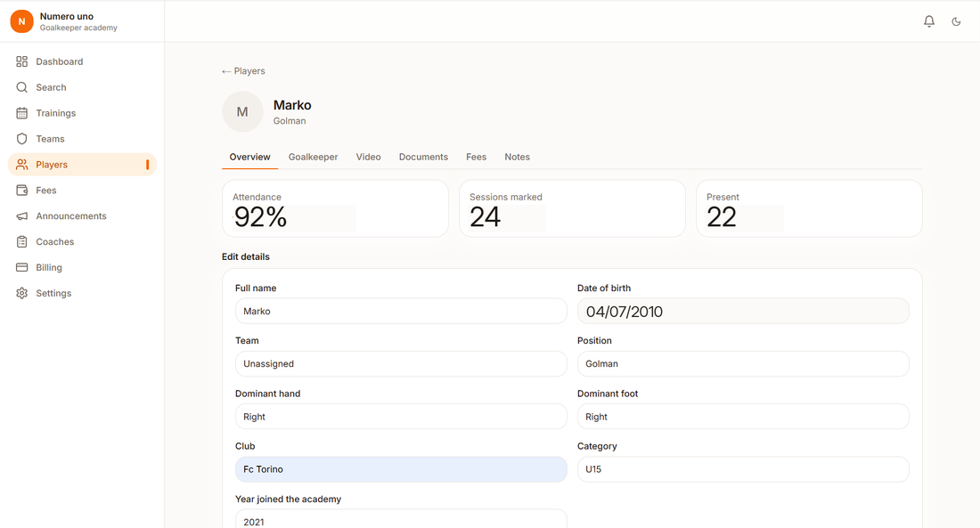
Task: Click the Year joined field 2021
Action: tap(401, 520)
